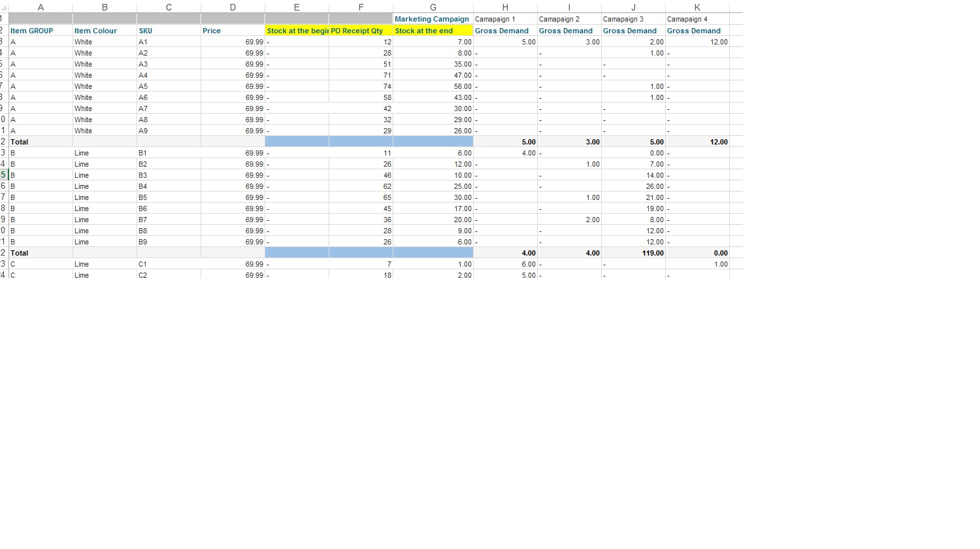Select stock at end value 17.00
Viewport: 980px width, 549px height.
pos(433,208)
